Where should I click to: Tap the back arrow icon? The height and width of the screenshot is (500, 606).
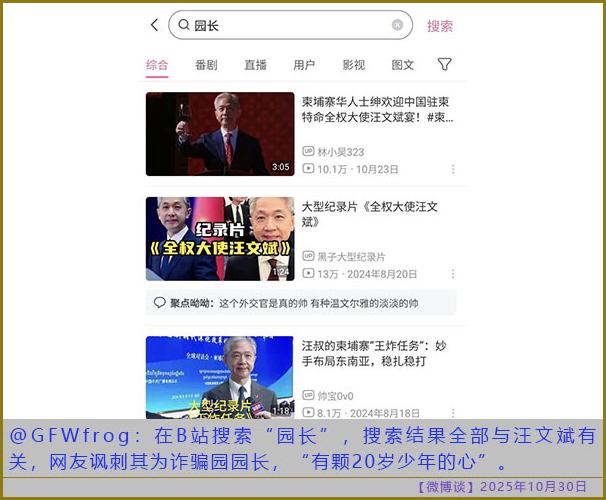point(154,25)
